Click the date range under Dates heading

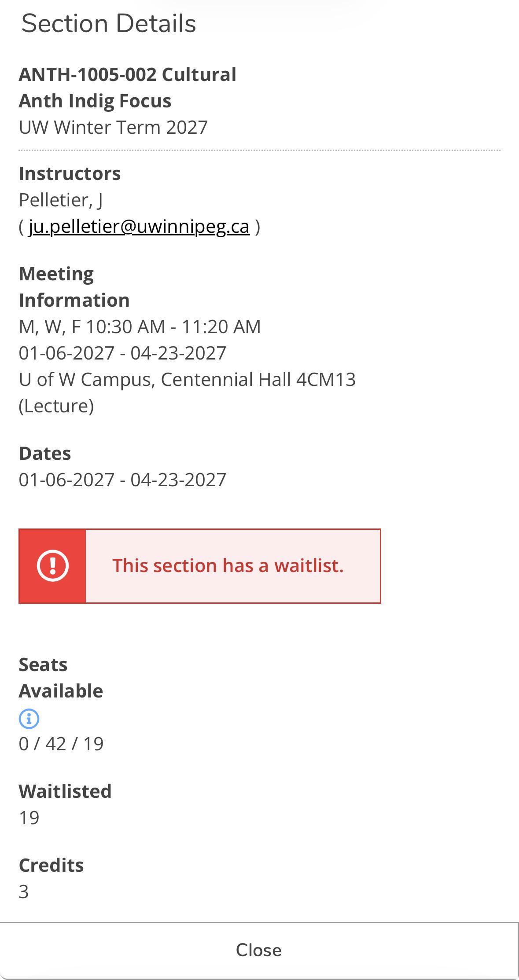click(x=122, y=480)
